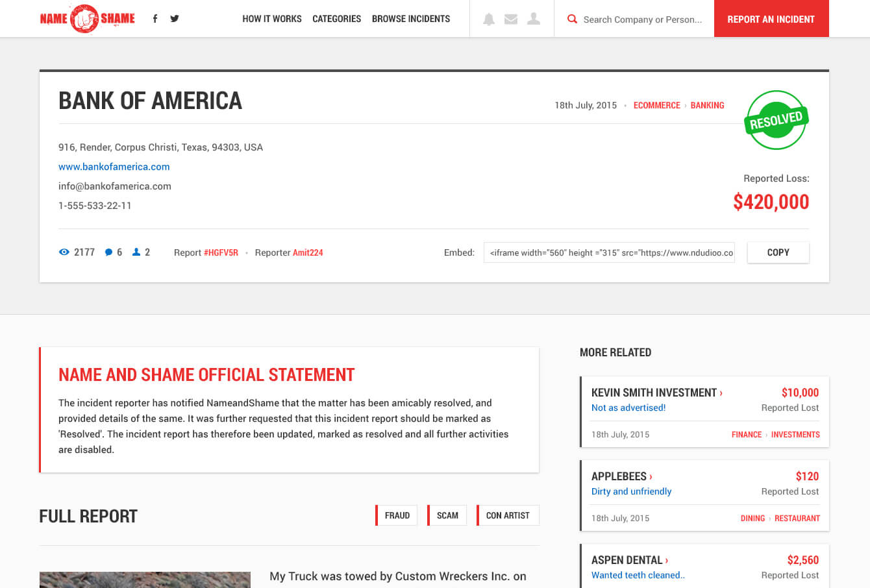870x588 pixels.
Task: Open Investments category link
Action: click(x=795, y=435)
